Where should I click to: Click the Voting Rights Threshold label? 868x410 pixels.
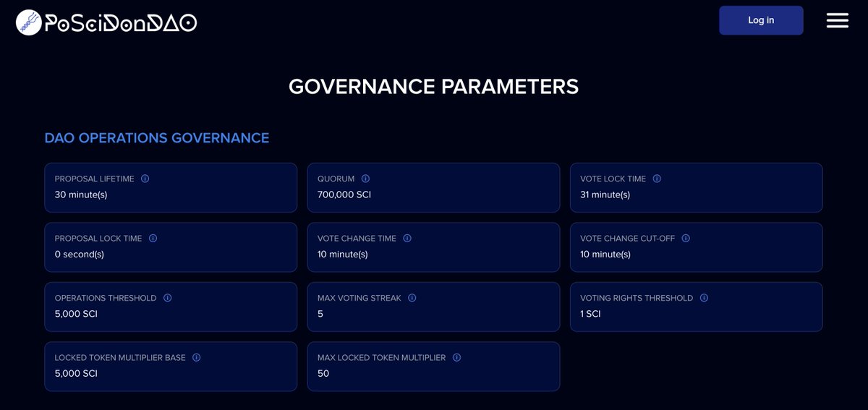637,298
